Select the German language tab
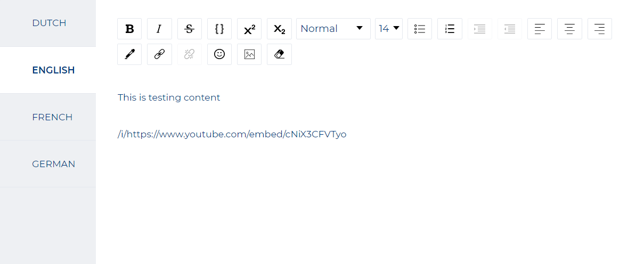 53,164
